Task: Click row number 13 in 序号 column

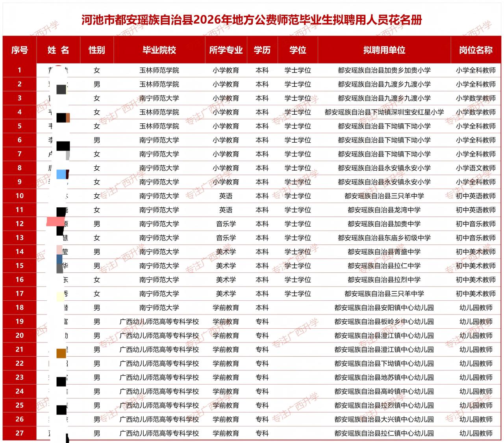Action: 20,238
